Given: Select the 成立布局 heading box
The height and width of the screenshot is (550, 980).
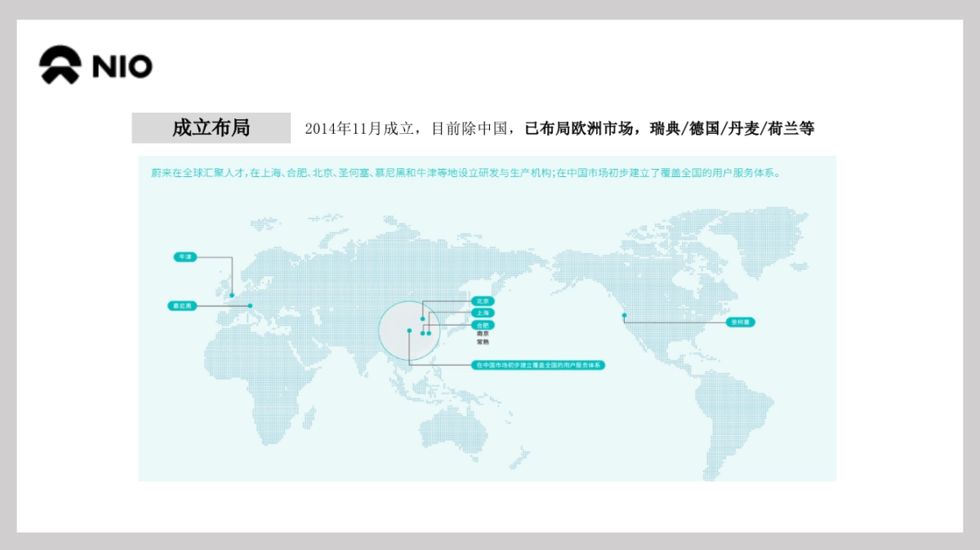Looking at the screenshot, I should (x=211, y=128).
